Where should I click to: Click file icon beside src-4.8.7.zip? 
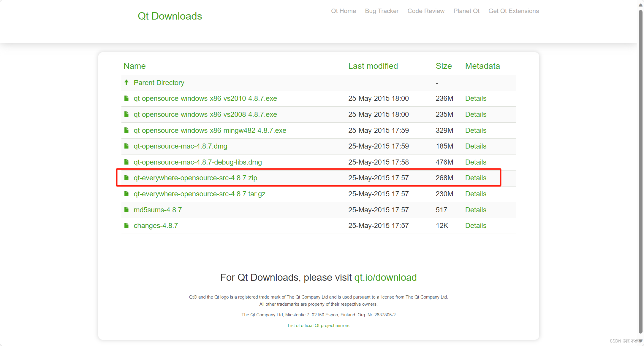coord(126,178)
